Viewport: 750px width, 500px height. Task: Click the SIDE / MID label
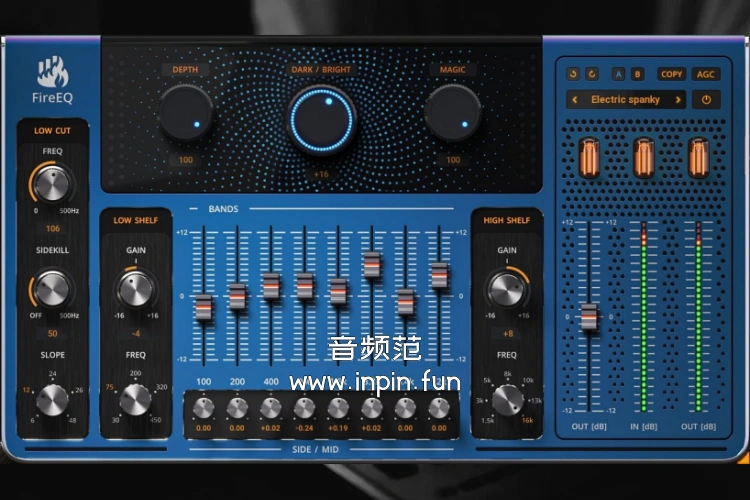[x=315, y=449]
